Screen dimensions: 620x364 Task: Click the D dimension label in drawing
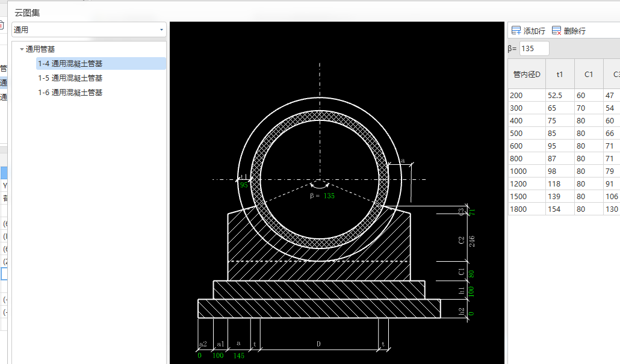[x=318, y=344]
